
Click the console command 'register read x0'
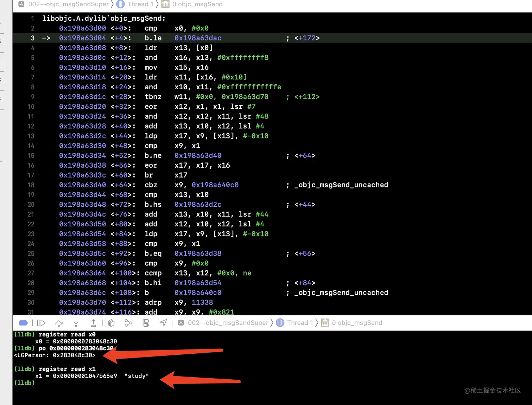pos(67,334)
